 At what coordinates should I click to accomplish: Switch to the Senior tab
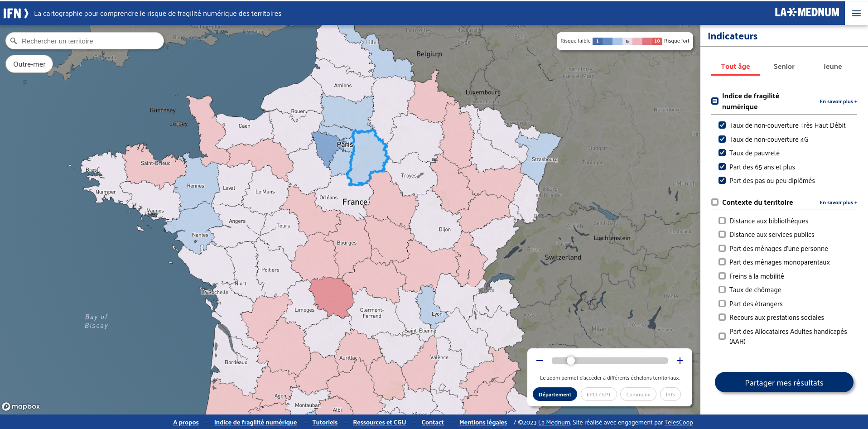click(784, 66)
